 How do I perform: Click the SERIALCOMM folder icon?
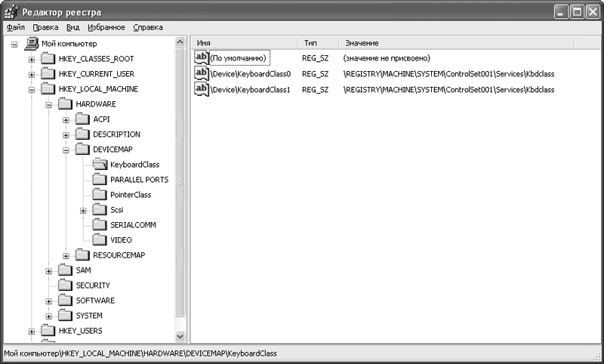coord(100,224)
